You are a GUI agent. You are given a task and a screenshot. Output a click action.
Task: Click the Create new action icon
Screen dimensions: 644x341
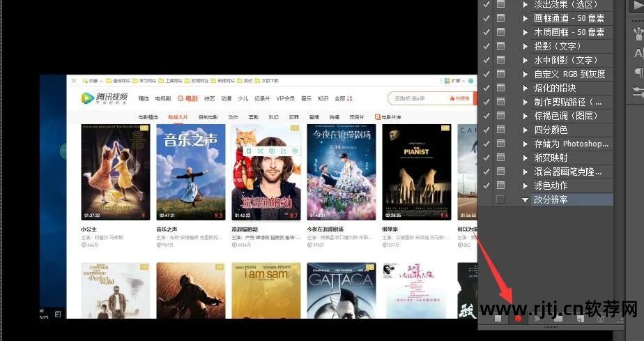580,319
